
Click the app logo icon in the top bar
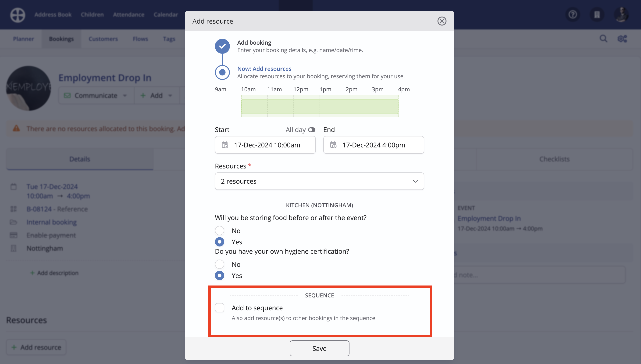click(x=18, y=15)
